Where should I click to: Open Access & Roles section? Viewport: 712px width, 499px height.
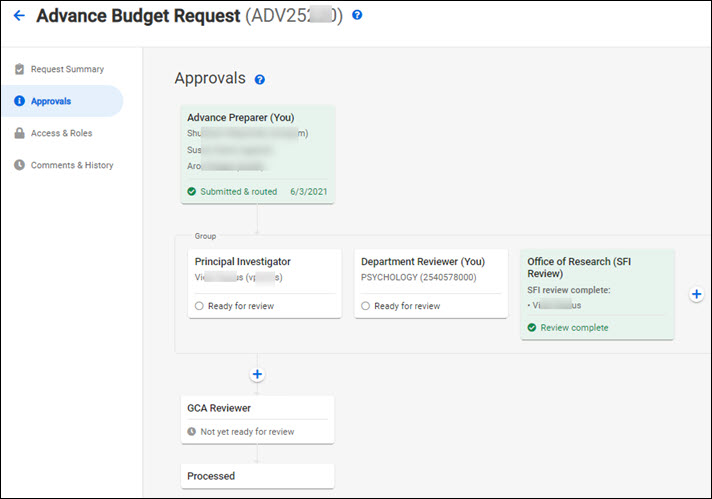pos(63,133)
